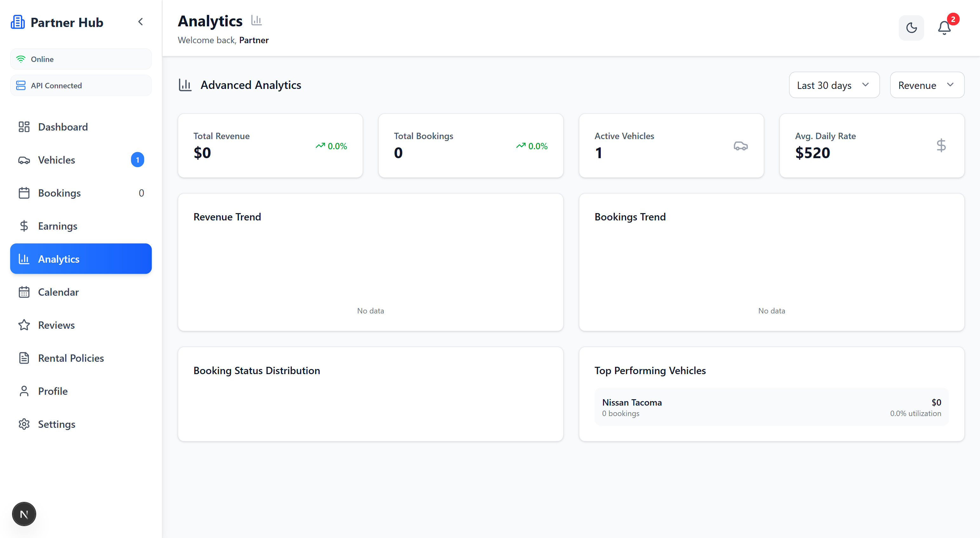Navigate to Rental Policies
This screenshot has width=980, height=538.
click(71, 358)
